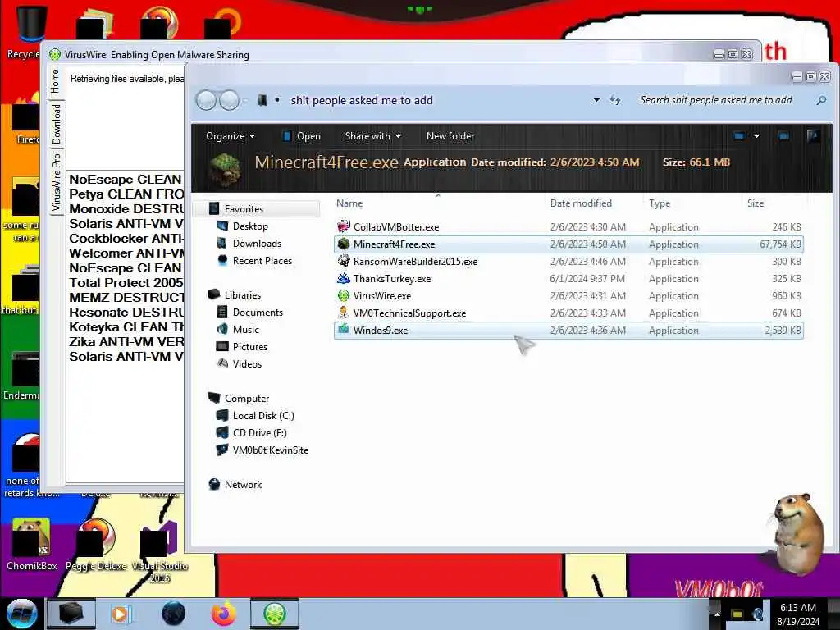Click the change view icon in toolbar

click(x=739, y=136)
